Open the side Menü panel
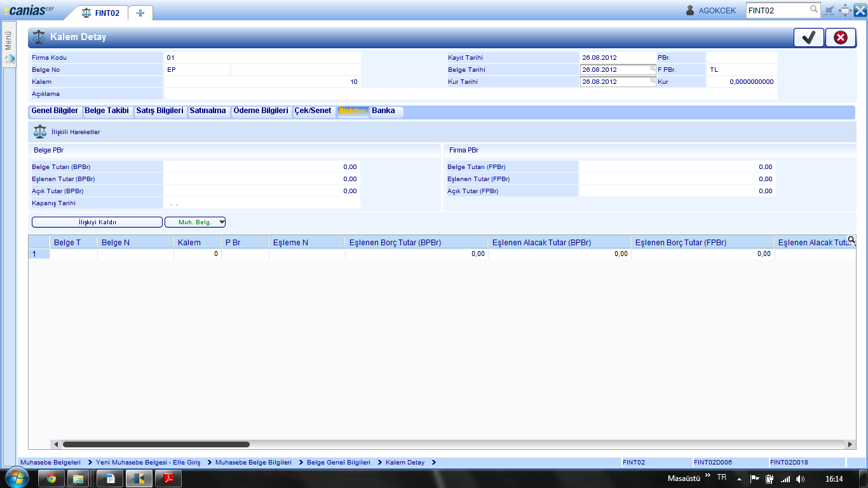Screen dimensions: 868x488 click(x=9, y=46)
